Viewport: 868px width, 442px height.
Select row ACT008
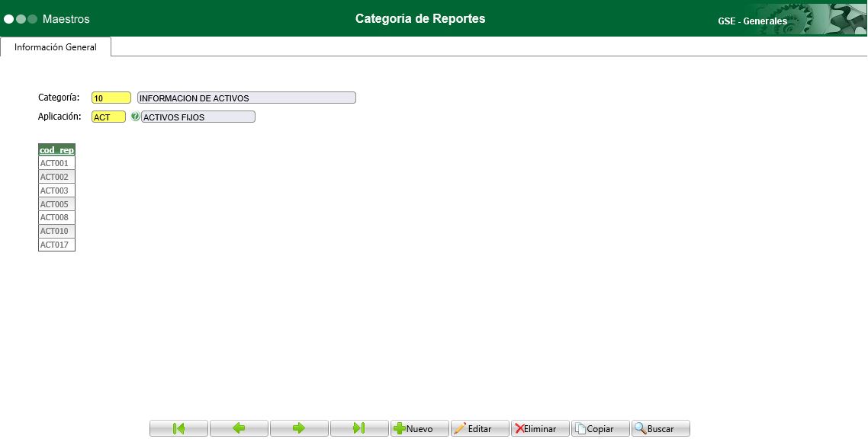pos(56,217)
